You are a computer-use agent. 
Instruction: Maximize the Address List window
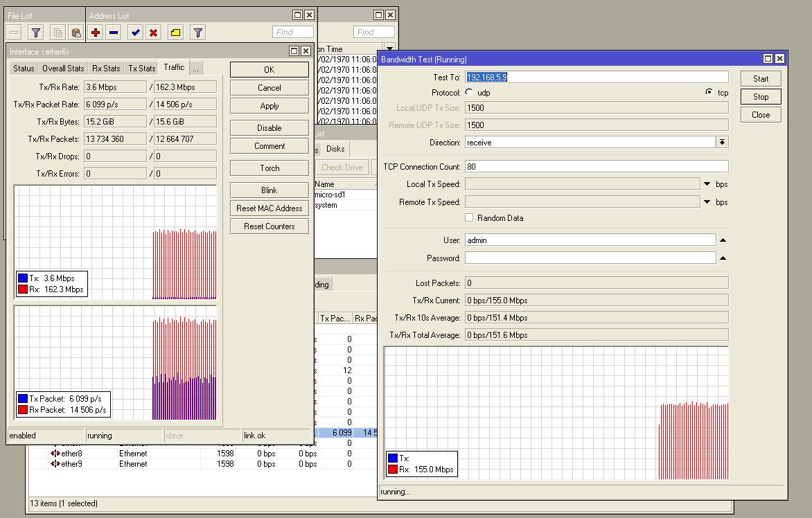coord(297,15)
